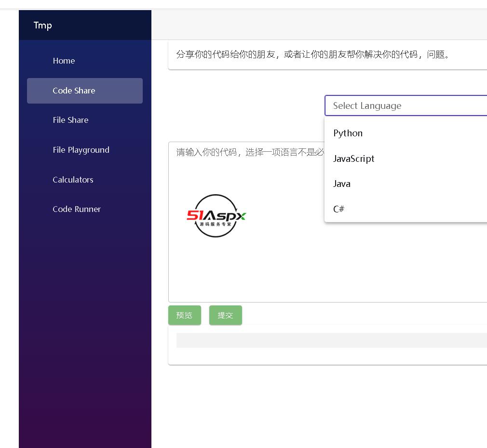Screen dimensions: 487x448
Task: Choose JavaScript from language list
Action: (x=406, y=158)
